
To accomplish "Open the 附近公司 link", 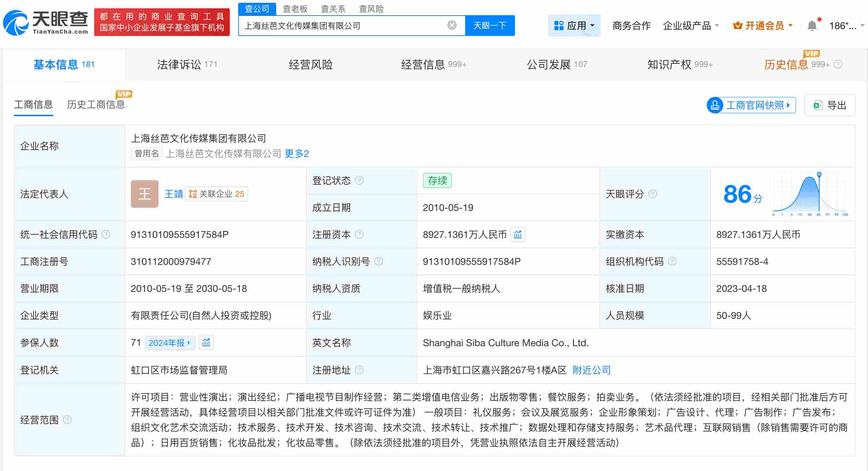I will tap(591, 370).
